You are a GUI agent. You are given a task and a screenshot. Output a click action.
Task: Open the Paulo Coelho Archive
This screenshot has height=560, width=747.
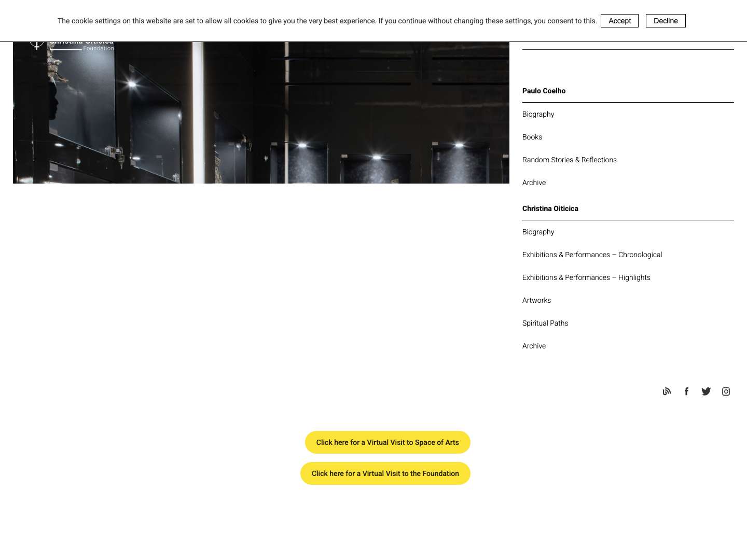pos(534,183)
